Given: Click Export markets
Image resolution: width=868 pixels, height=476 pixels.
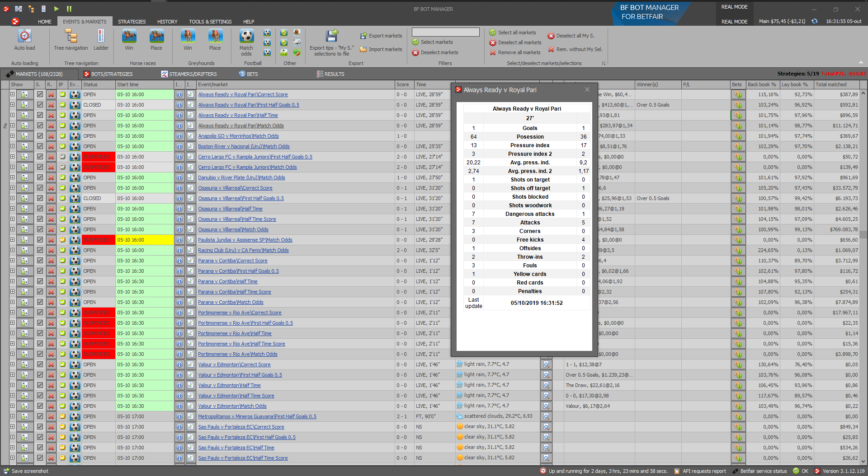Looking at the screenshot, I should click(381, 36).
